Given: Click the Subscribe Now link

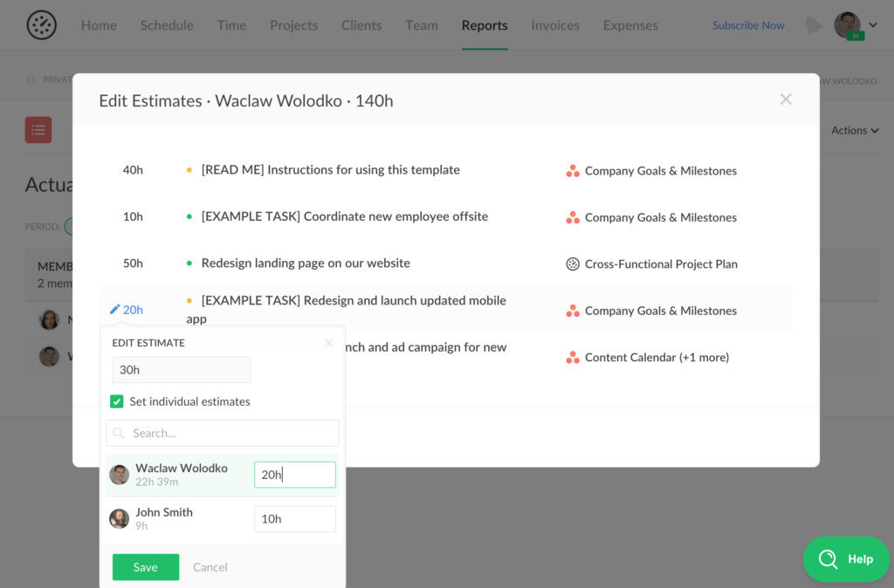Looking at the screenshot, I should coord(747,25).
